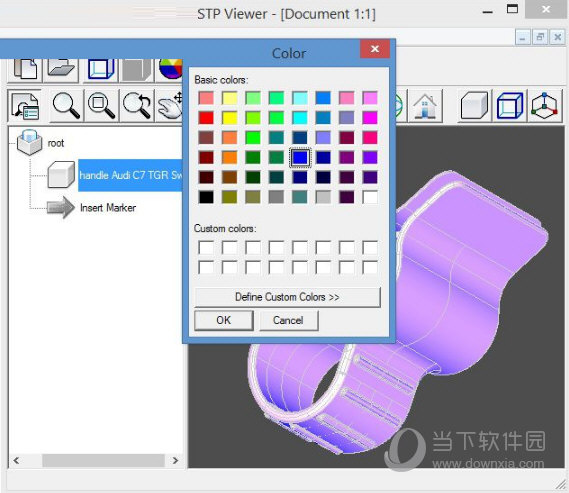Select the blue wireframe box icon in top toolbar
This screenshot has height=493, width=569.
[100, 69]
